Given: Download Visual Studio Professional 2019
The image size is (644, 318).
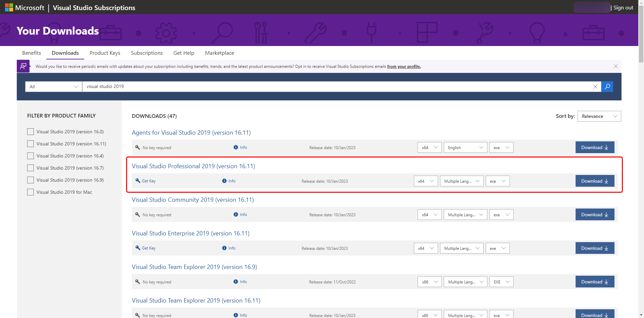Looking at the screenshot, I should click(x=595, y=181).
